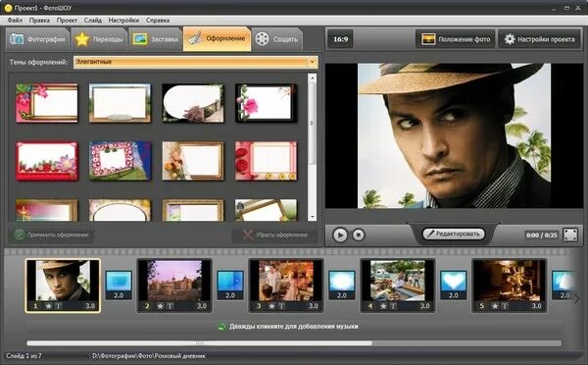This screenshot has height=365, width=588.
Task: Open the Настройки menu
Action: (123, 21)
